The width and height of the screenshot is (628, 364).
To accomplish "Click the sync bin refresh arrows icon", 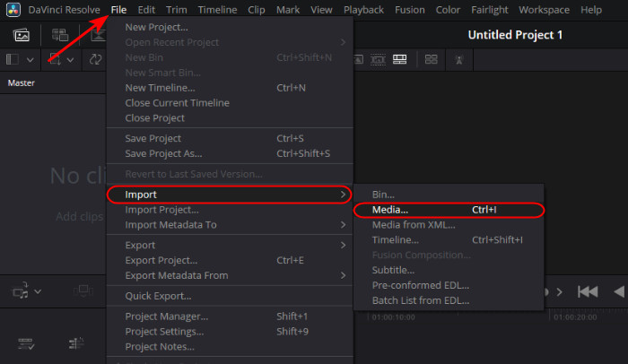I will pos(95,59).
